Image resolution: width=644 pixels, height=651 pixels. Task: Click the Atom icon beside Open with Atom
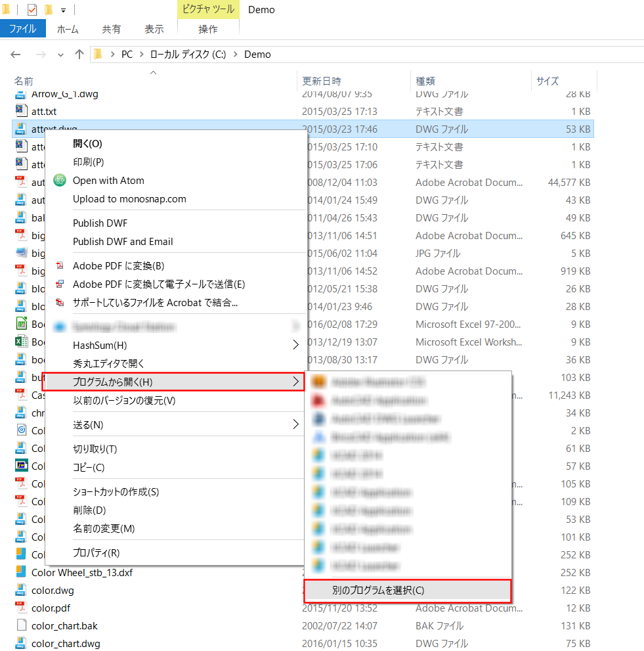[x=60, y=181]
